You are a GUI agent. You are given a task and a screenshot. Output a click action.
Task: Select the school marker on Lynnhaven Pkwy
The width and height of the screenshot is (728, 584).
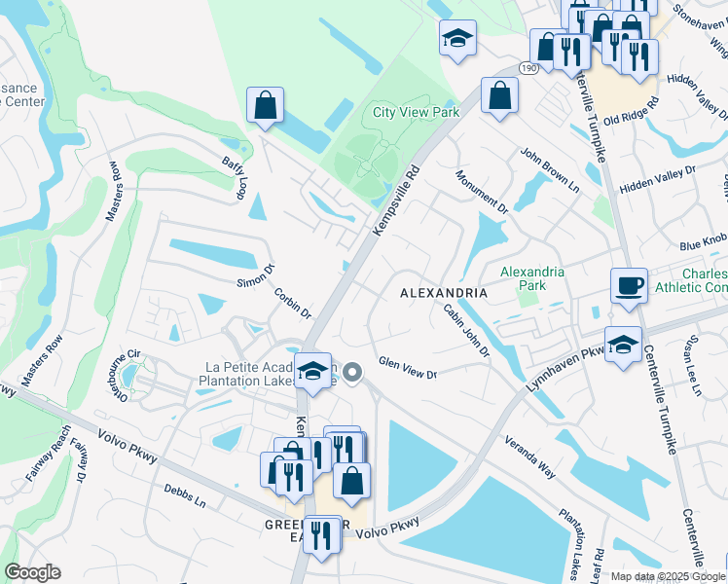pyautogui.click(x=624, y=346)
